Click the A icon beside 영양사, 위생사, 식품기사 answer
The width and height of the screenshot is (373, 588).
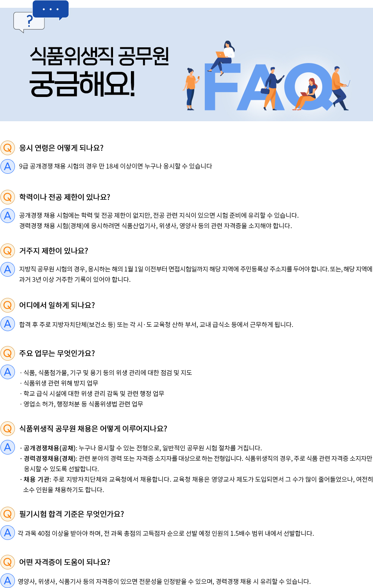point(7,581)
